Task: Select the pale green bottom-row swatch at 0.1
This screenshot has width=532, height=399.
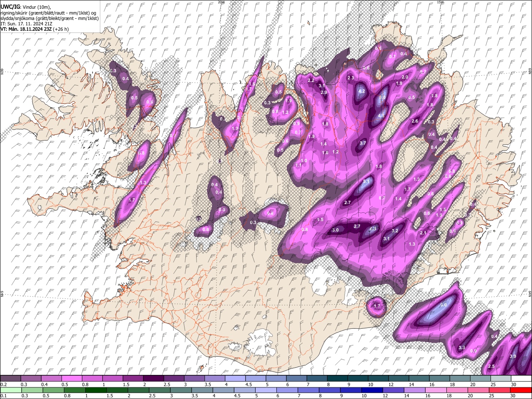Action: point(10,390)
